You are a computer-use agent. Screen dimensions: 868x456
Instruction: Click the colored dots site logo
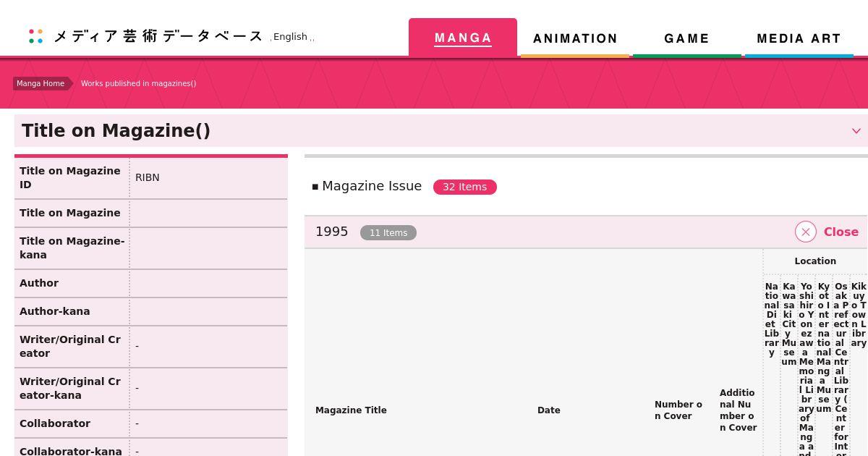35,36
